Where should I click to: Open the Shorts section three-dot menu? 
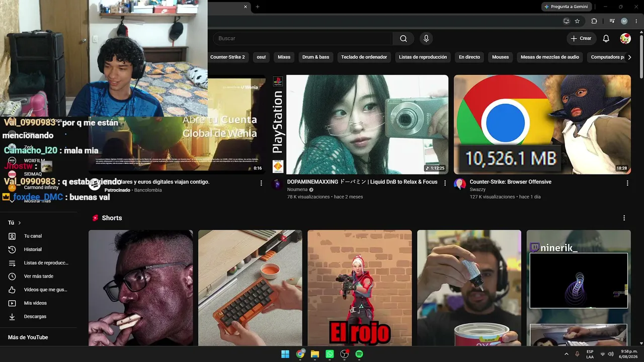tap(624, 218)
